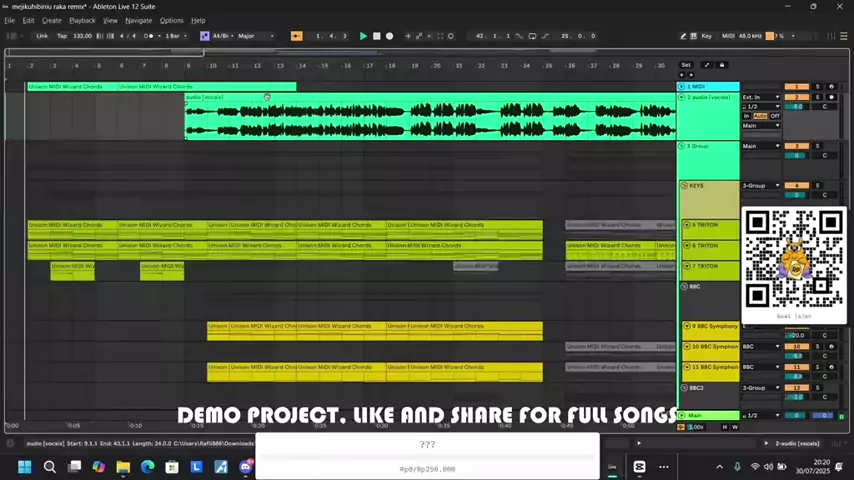Click the Follow playback icon
854x480 pixels.
pos(295,36)
